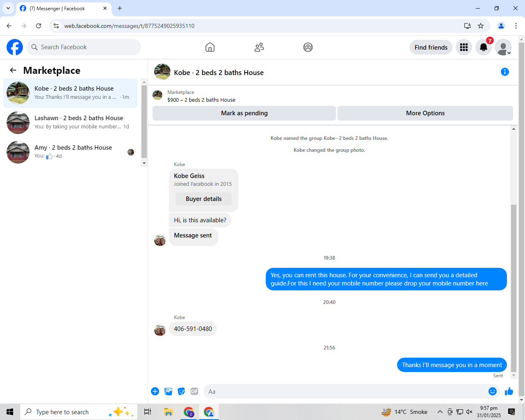Click the Kobe Geiss profile name
The width and height of the screenshot is (525, 420).
tap(189, 176)
